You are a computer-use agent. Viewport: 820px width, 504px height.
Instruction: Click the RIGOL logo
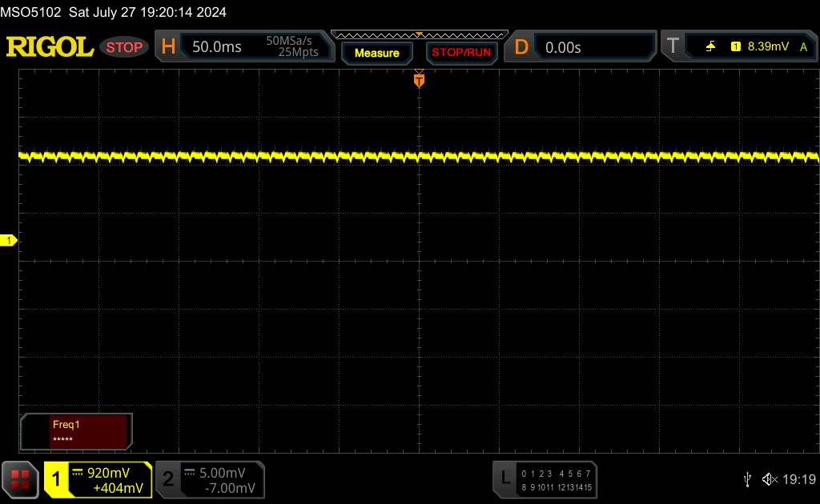50,47
